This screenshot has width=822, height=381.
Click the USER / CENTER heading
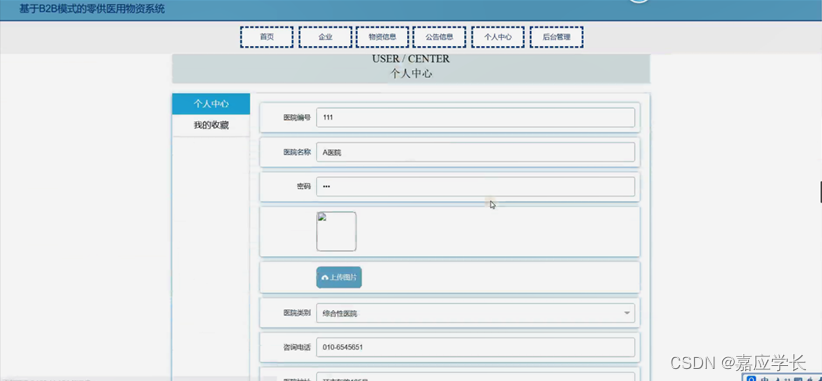click(x=411, y=59)
